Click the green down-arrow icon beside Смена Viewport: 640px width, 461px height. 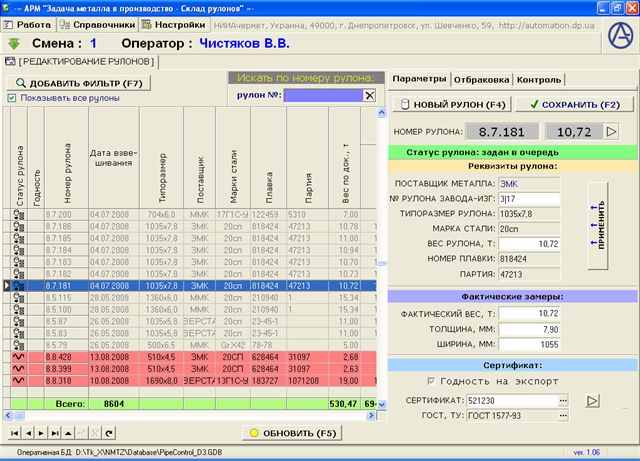pyautogui.click(x=14, y=44)
